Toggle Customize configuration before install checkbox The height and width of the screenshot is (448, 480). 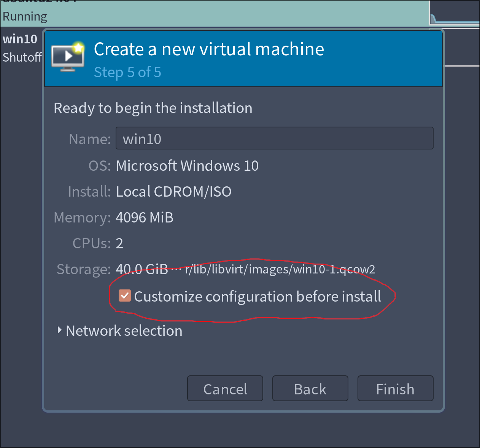[x=125, y=296]
